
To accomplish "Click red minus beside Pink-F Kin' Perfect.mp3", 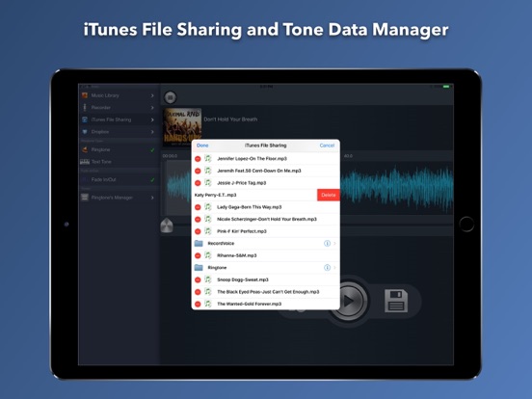I will pos(198,231).
